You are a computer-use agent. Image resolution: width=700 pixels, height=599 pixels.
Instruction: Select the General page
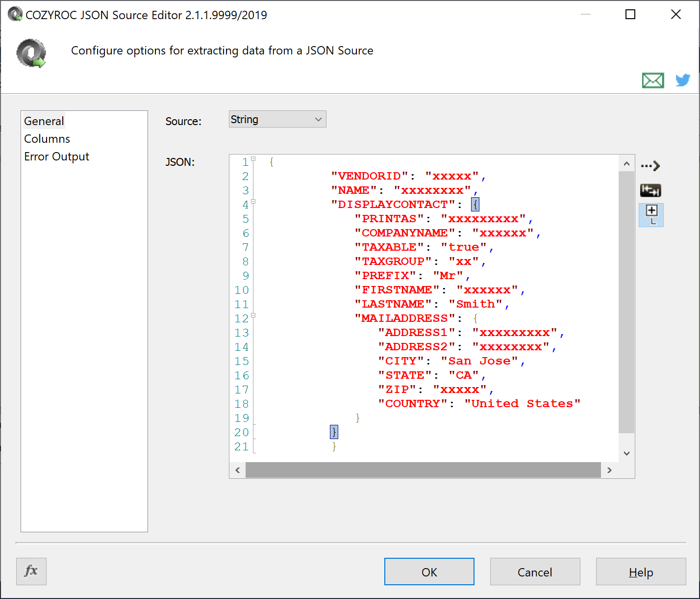point(44,121)
